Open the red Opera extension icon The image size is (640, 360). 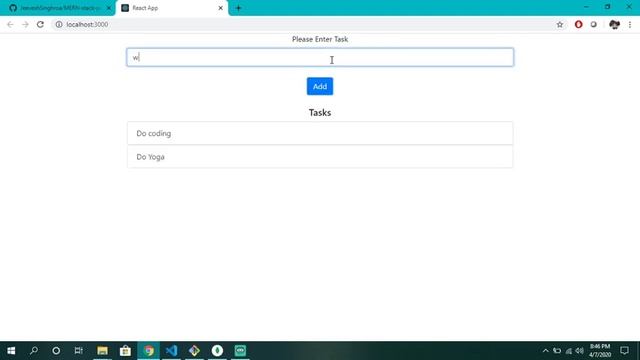tap(578, 24)
